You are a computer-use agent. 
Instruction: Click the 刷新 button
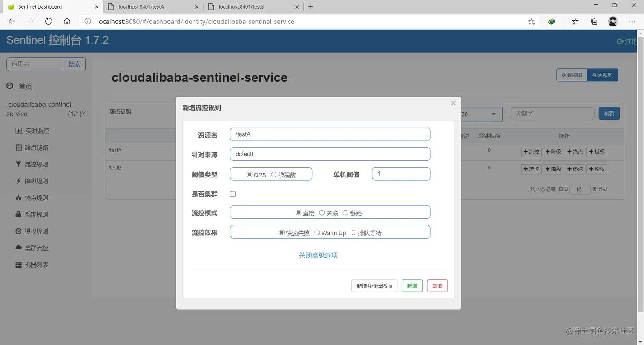(609, 114)
